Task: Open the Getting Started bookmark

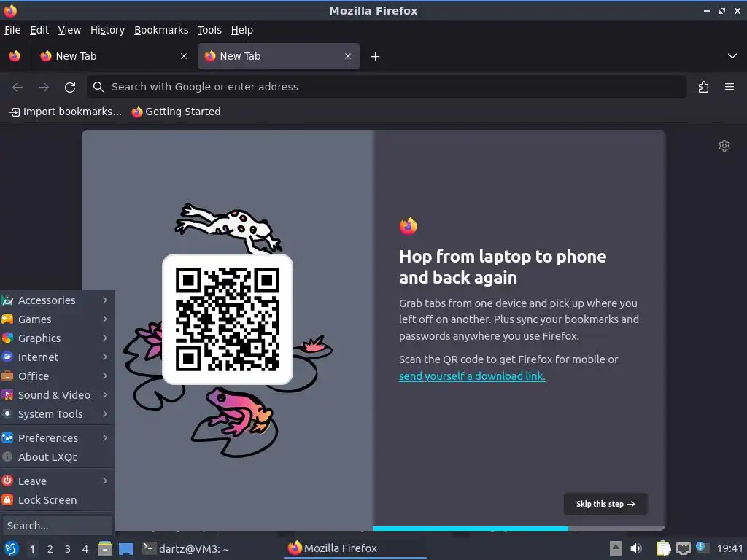Action: tap(177, 112)
